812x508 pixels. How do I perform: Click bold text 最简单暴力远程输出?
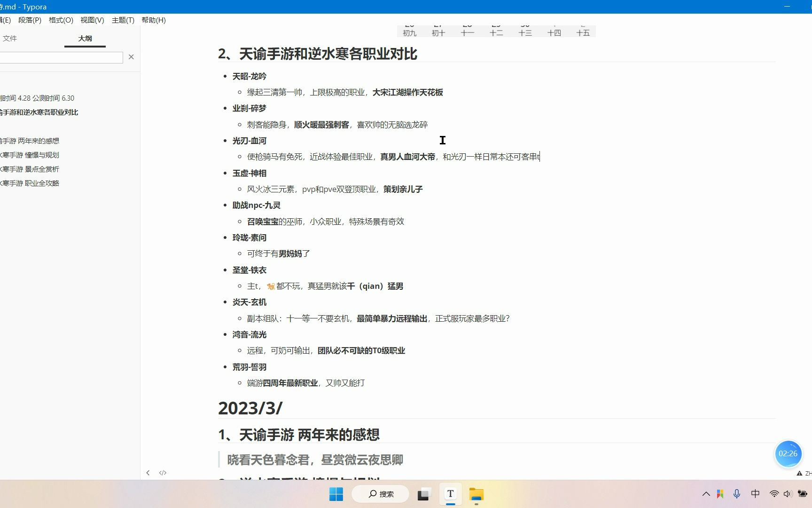point(392,318)
